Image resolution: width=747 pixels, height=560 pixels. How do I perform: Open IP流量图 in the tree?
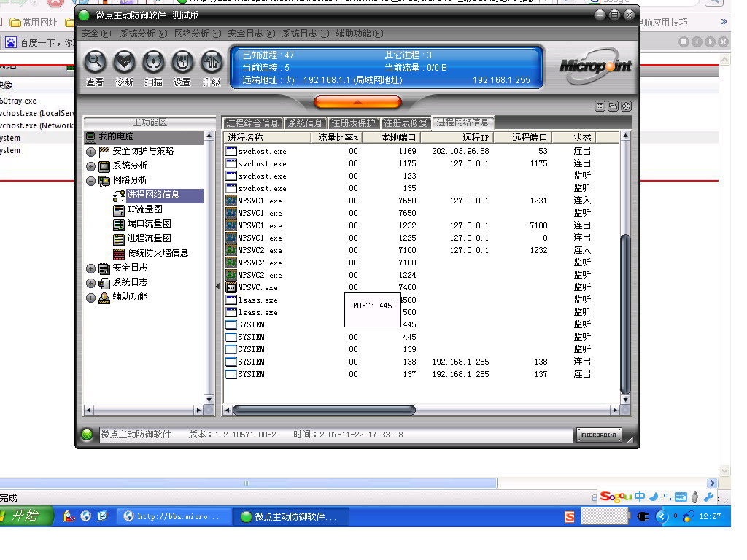[145, 209]
